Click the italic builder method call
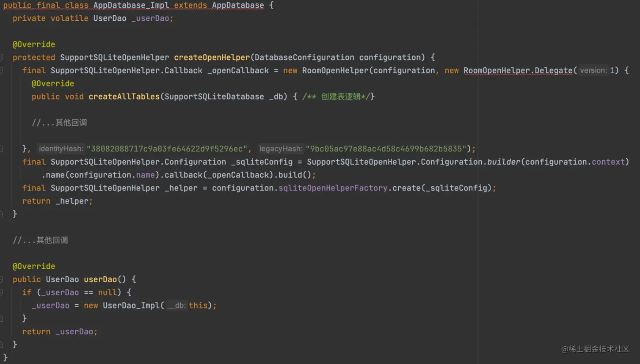640x364 pixels. click(503, 162)
